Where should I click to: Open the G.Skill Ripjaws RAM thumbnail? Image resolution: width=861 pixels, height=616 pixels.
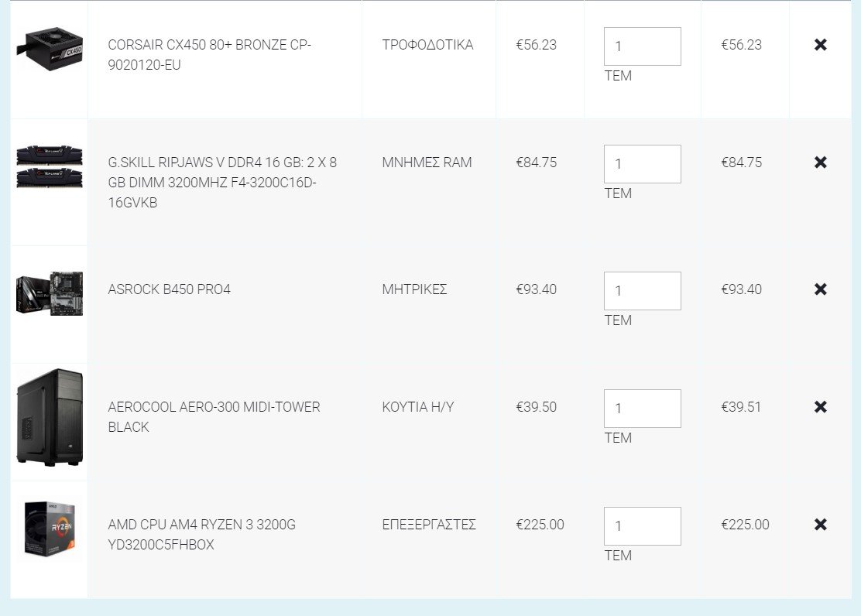pos(50,166)
